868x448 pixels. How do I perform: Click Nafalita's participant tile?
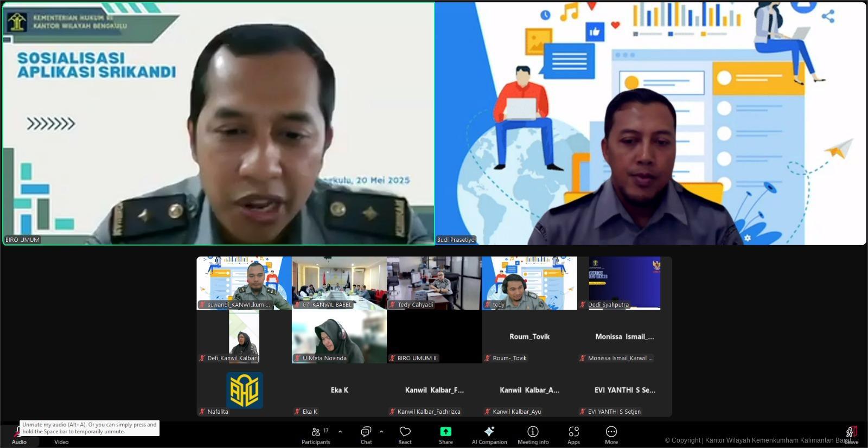pos(244,390)
